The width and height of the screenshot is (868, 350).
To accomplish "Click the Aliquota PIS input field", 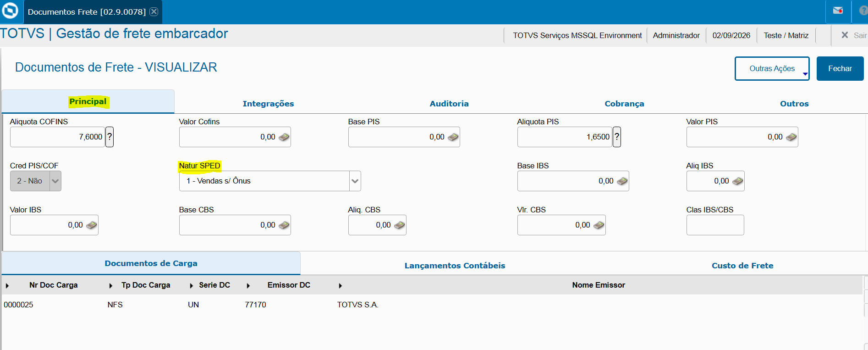I will tap(565, 137).
